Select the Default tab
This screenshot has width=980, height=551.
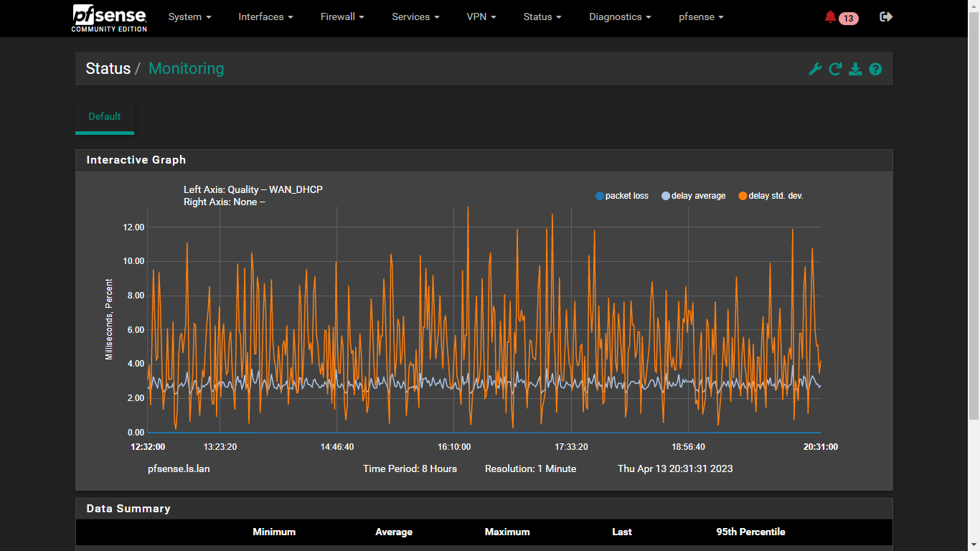coord(105,116)
